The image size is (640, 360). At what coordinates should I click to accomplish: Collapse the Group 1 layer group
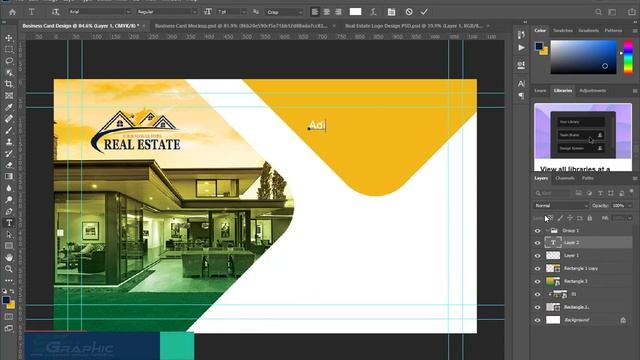pyautogui.click(x=547, y=231)
